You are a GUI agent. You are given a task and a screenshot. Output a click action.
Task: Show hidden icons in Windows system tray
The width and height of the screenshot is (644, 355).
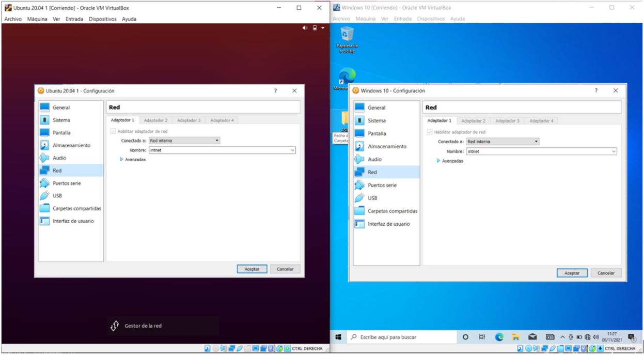561,337
